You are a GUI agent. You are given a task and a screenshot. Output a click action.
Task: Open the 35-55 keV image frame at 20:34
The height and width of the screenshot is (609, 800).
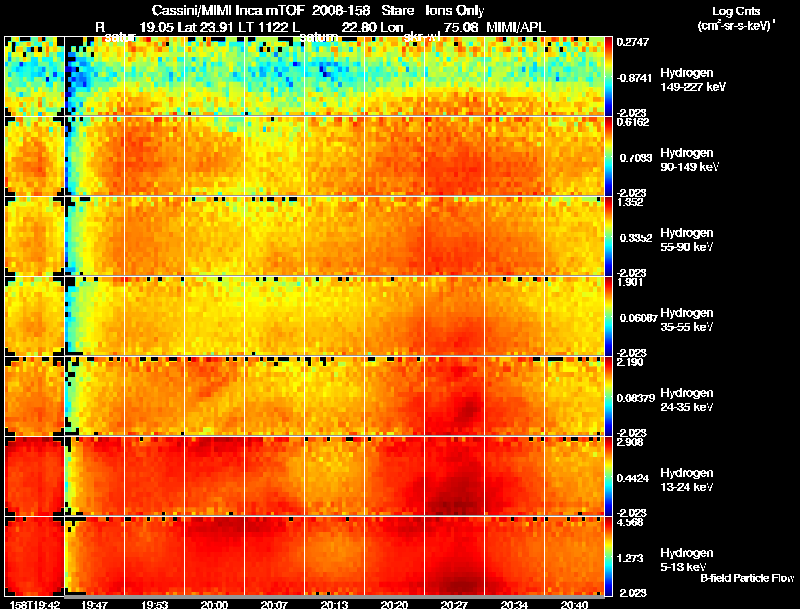tap(514, 316)
